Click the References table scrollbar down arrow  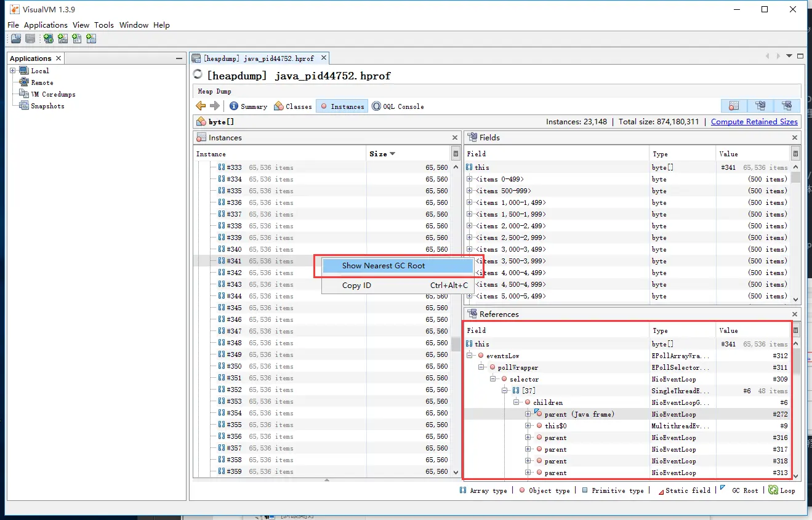[795, 475]
